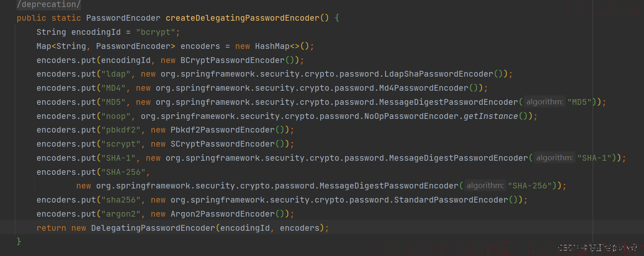Click the italic getInstance method call
644x256 pixels.
491,116
